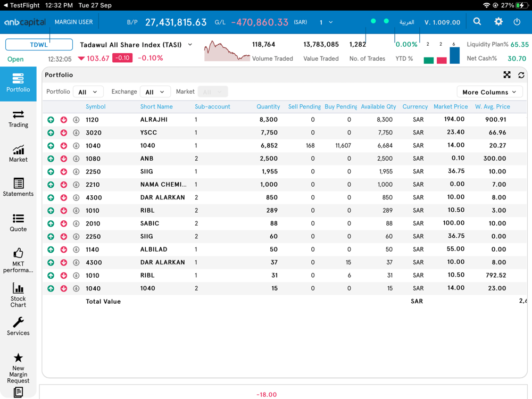The height and width of the screenshot is (399, 532).
Task: Refresh the Portfolio panel
Action: click(x=521, y=75)
